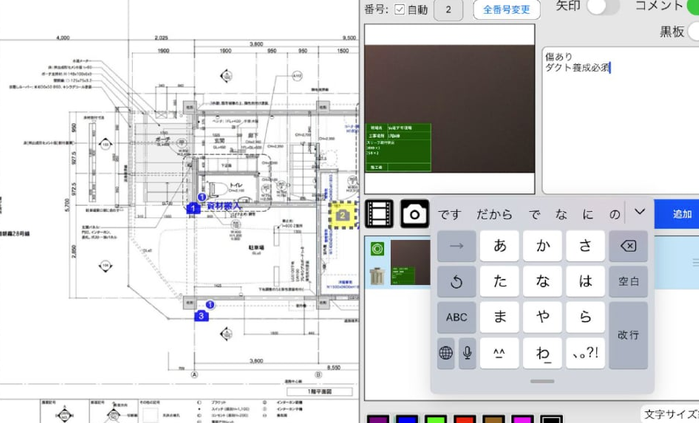Image resolution: width=699 pixels, height=423 pixels.
Task: Tap the さ key
Action: point(585,246)
